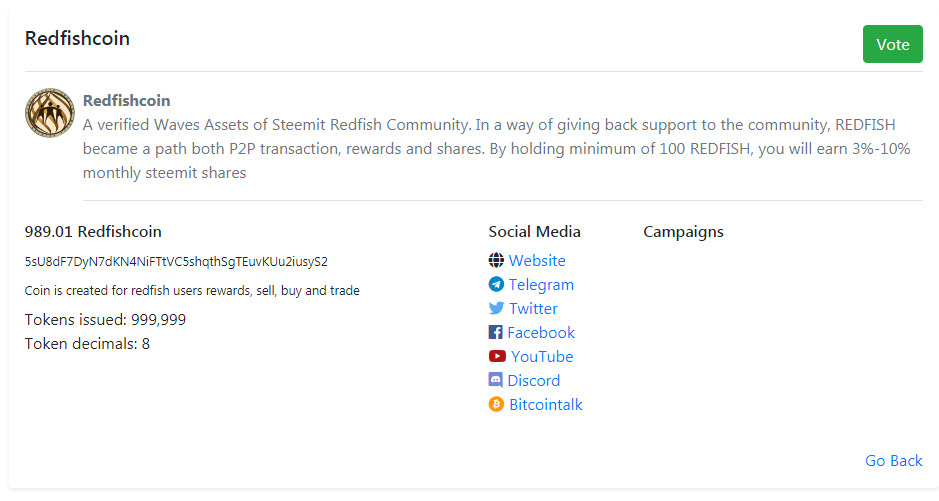Click the asset ID address string
The height and width of the screenshot is (501, 939).
tap(176, 262)
